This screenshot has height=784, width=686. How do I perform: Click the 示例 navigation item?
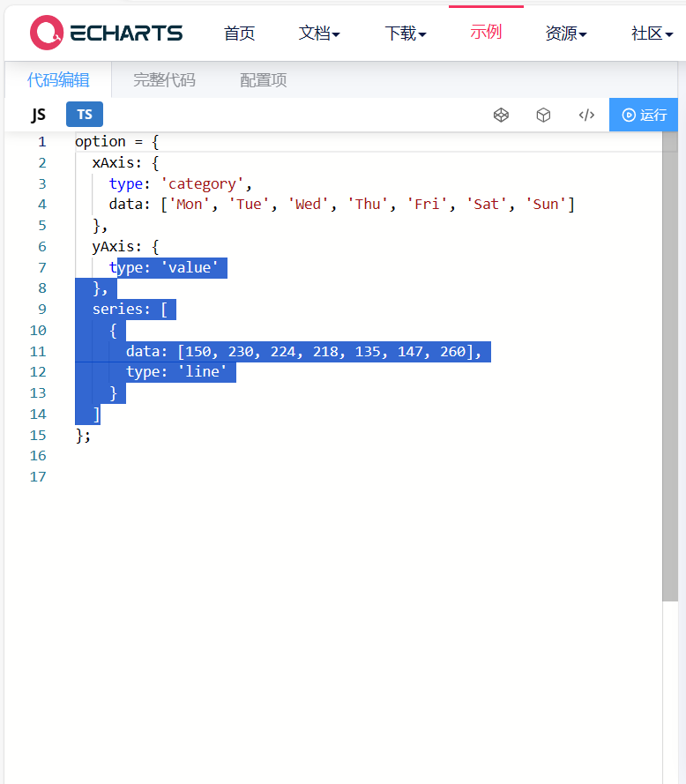[486, 33]
